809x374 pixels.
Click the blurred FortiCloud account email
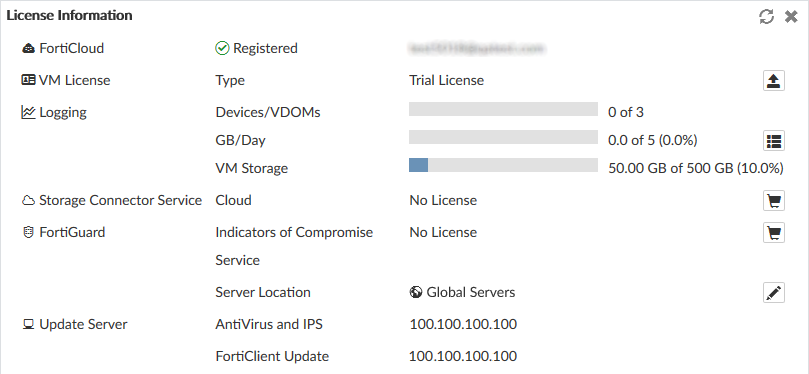point(477,48)
